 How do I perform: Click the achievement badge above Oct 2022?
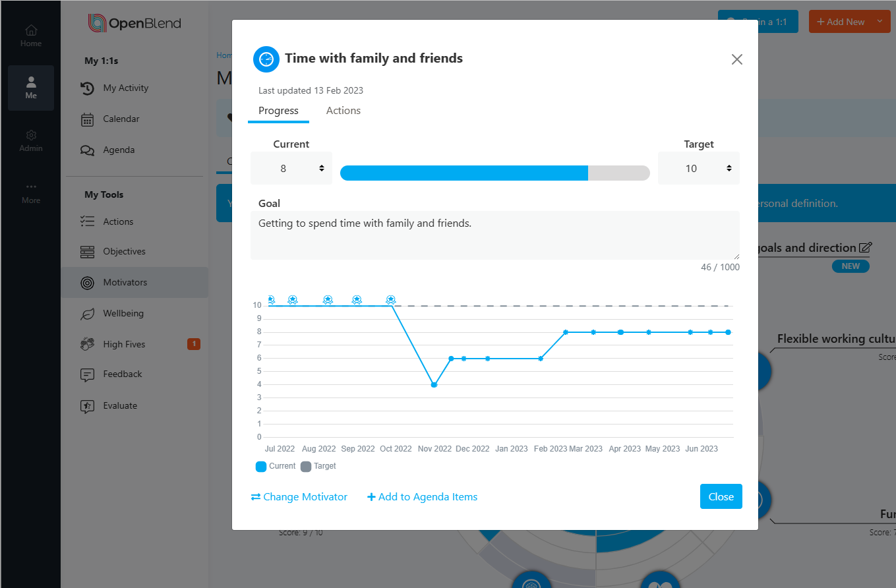pos(391,300)
